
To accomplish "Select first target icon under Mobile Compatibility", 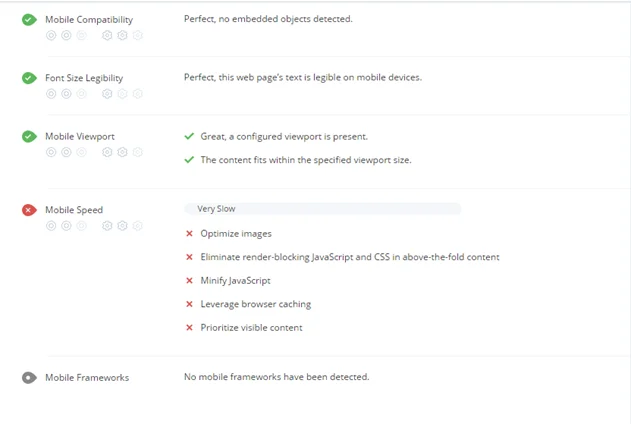I will [51, 35].
